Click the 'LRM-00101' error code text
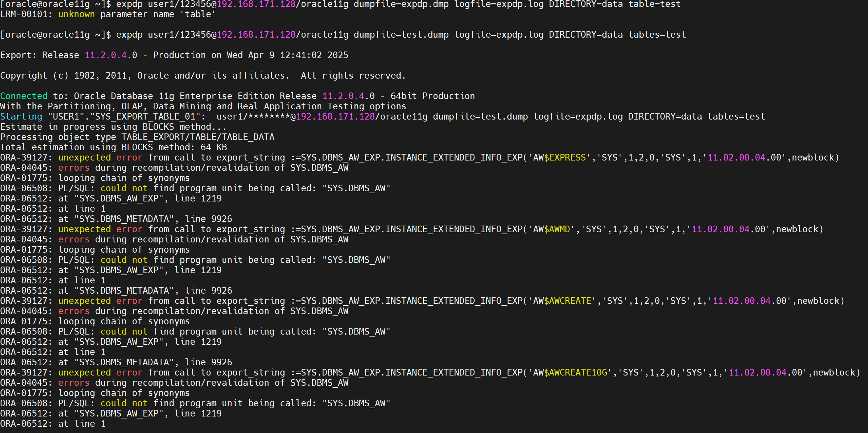The width and height of the screenshot is (868, 433). (23, 15)
